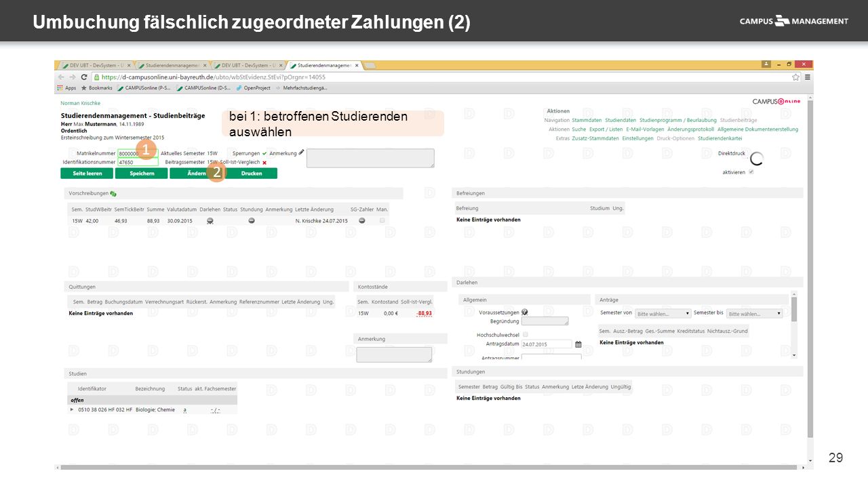Click the Begründung text field
Image resolution: width=868 pixels, height=488 pixels.
[545, 321]
